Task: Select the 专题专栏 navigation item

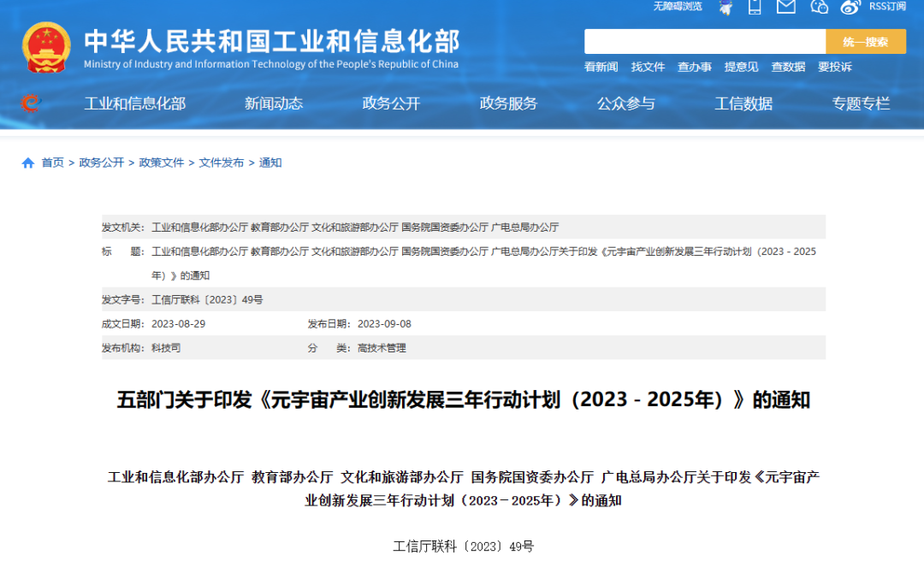Action: 861,103
